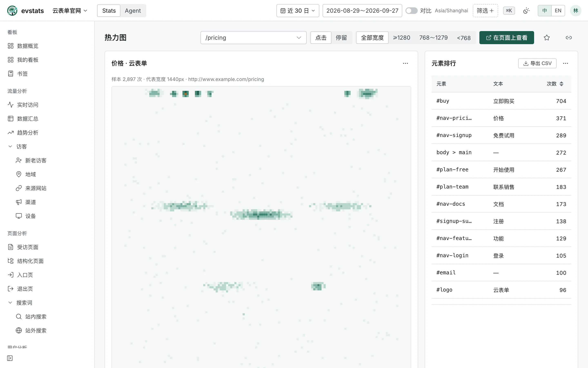The width and height of the screenshot is (588, 368).
Task: Open the 云表单官网 site selector
Action: [x=70, y=11]
